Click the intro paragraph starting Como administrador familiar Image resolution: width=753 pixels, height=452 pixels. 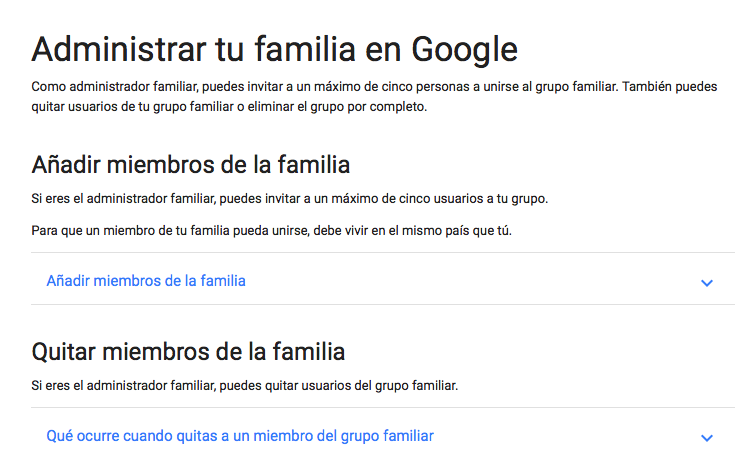pos(375,97)
